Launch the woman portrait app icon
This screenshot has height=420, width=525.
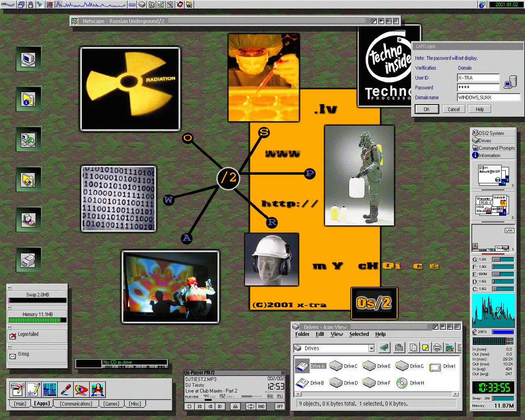click(x=98, y=389)
